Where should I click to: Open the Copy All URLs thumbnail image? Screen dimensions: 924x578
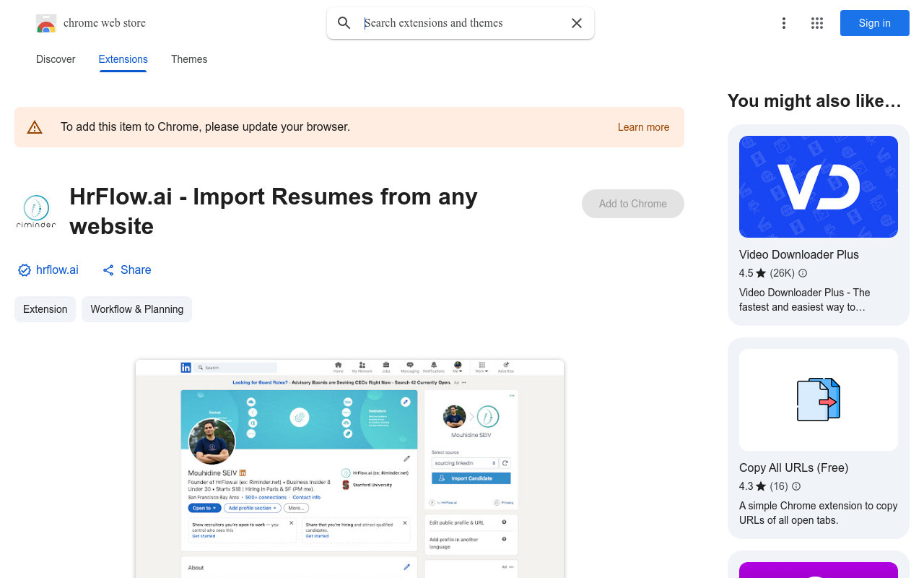point(819,400)
